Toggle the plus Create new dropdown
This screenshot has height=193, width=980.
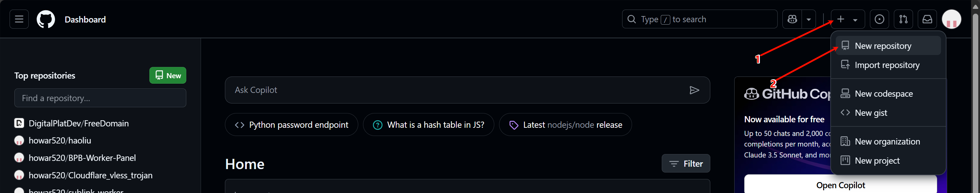847,19
